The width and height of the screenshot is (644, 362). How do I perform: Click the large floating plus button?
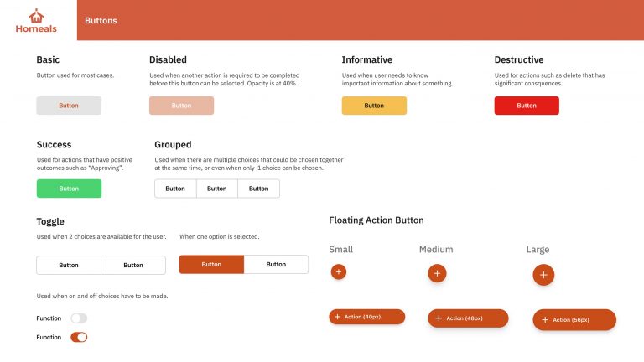point(543,275)
